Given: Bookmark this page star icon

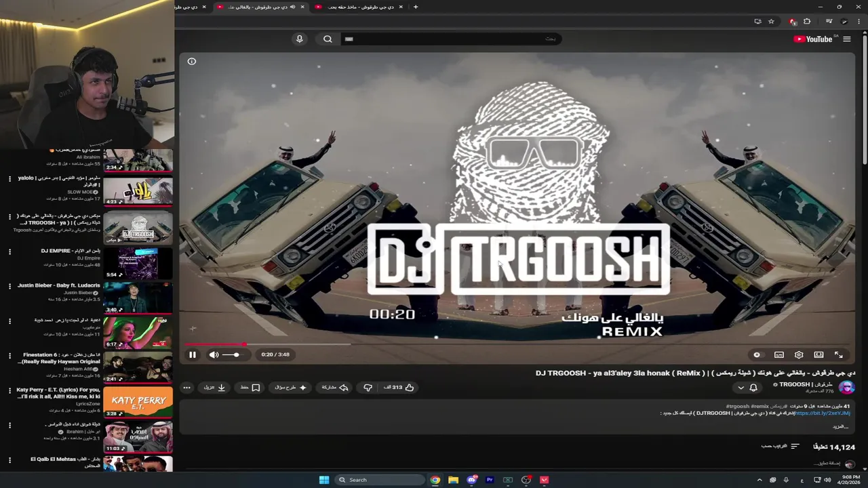Looking at the screenshot, I should 771,22.
